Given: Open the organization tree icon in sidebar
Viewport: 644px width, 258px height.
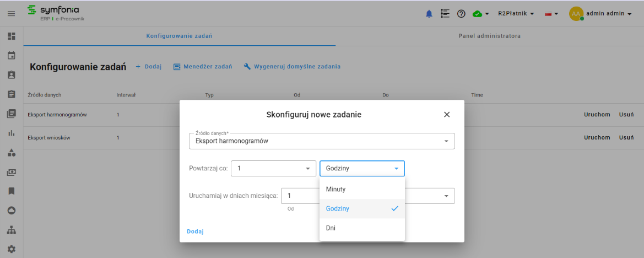Looking at the screenshot, I should tap(12, 230).
